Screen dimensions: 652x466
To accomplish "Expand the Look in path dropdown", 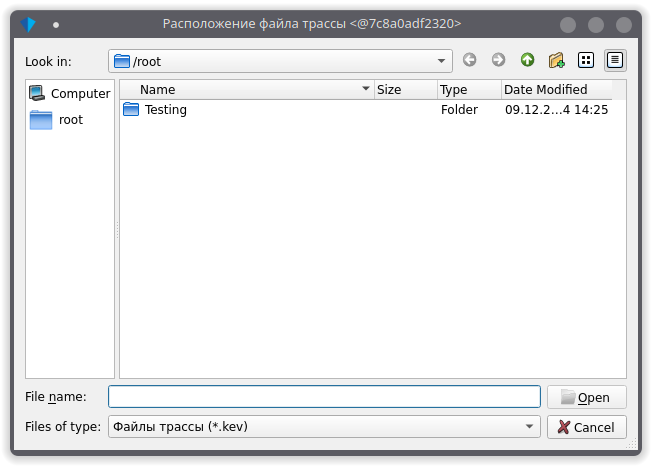I will (x=441, y=61).
